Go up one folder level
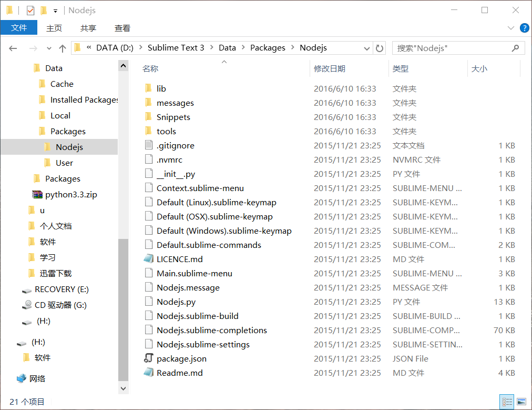The height and width of the screenshot is (410, 532). [63, 48]
